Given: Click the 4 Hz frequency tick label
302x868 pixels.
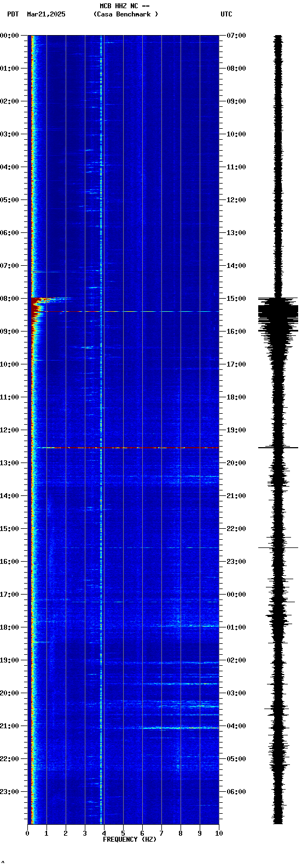Looking at the screenshot, I should pos(104,833).
